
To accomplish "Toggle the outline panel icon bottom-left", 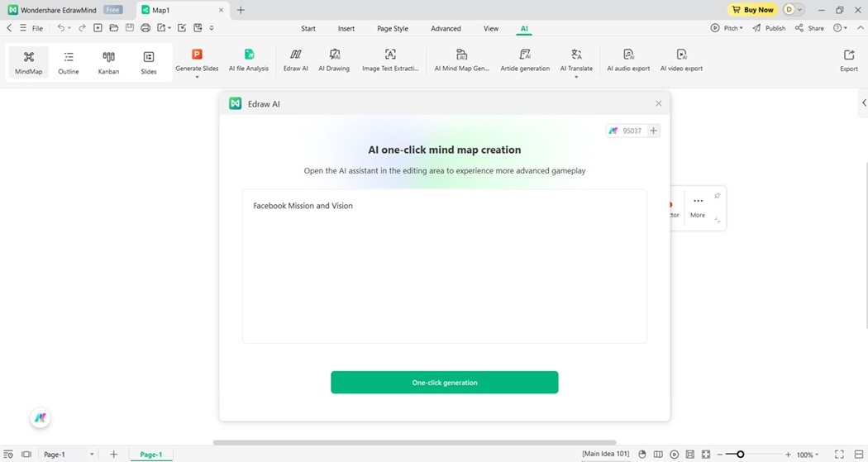I will click(8, 455).
